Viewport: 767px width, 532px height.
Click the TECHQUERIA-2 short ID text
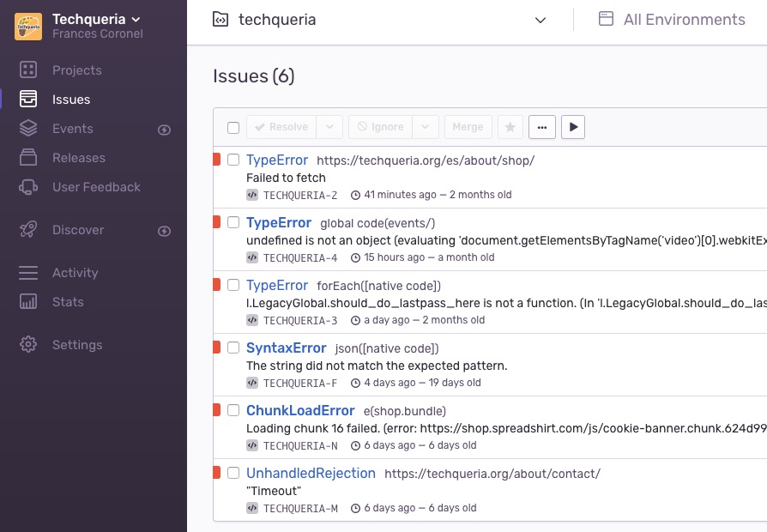point(300,196)
